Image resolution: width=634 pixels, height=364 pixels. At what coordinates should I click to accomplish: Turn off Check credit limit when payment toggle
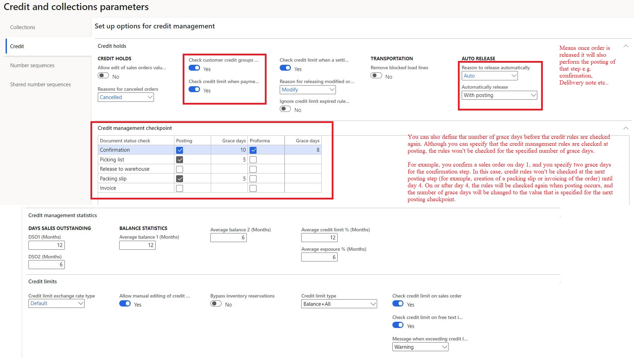[x=194, y=89]
